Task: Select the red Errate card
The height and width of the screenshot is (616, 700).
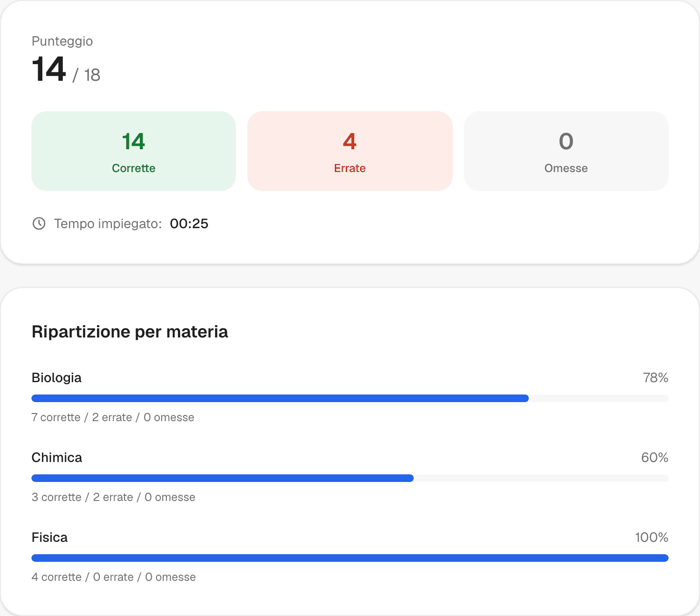Action: pos(350,151)
